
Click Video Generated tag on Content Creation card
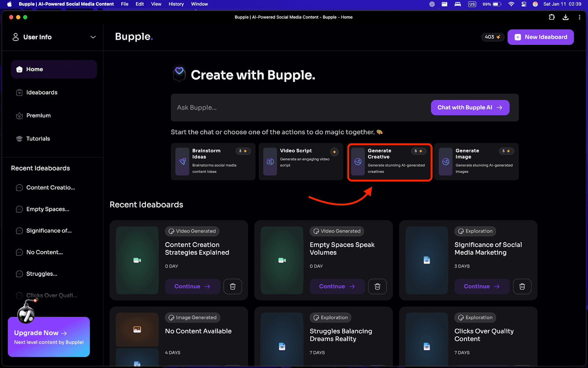(x=192, y=231)
